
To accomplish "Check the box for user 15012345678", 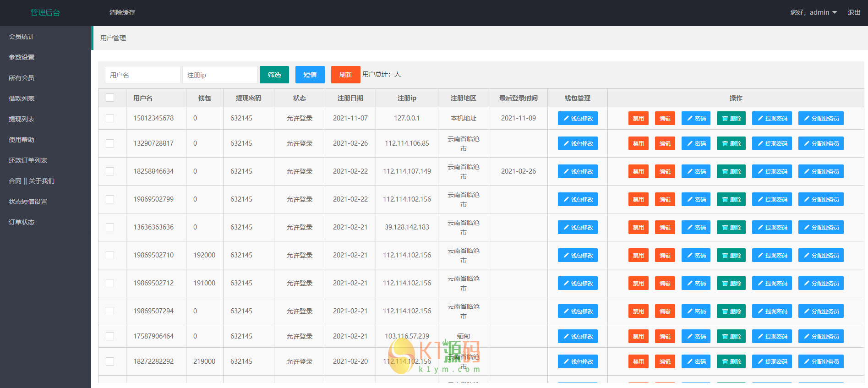I will [x=110, y=118].
